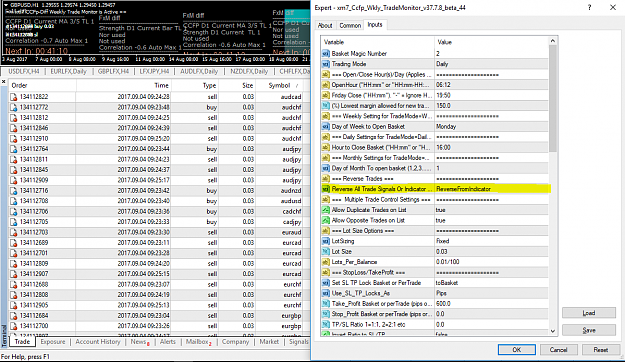Click the Reset button
The height and width of the screenshot is (362, 625).
click(601, 350)
